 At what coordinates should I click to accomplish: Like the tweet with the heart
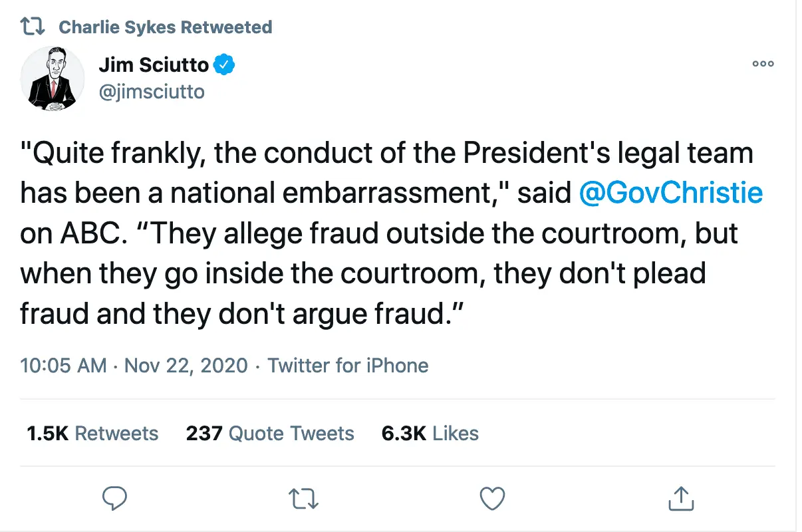coord(493,497)
